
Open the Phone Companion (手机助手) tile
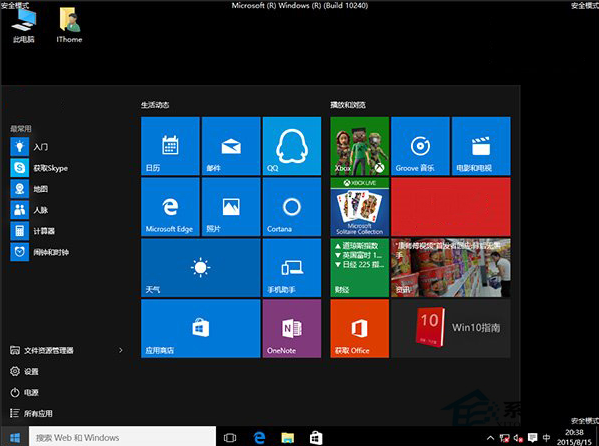[x=292, y=268]
